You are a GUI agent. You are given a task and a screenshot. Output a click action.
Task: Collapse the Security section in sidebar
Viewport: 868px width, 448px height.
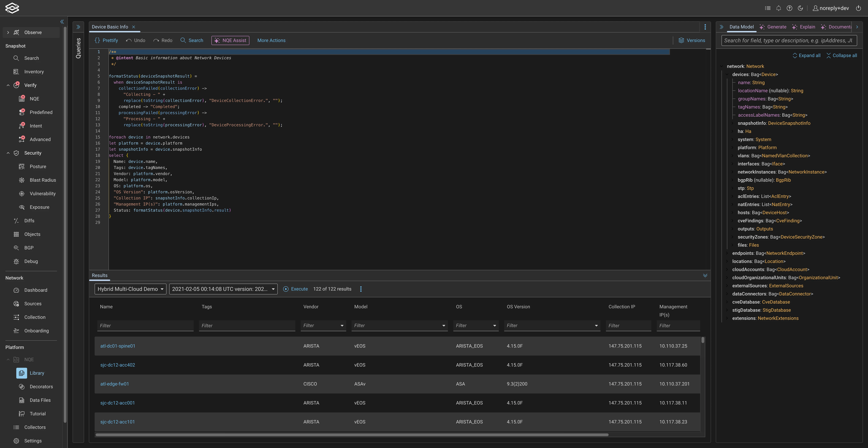[8, 153]
